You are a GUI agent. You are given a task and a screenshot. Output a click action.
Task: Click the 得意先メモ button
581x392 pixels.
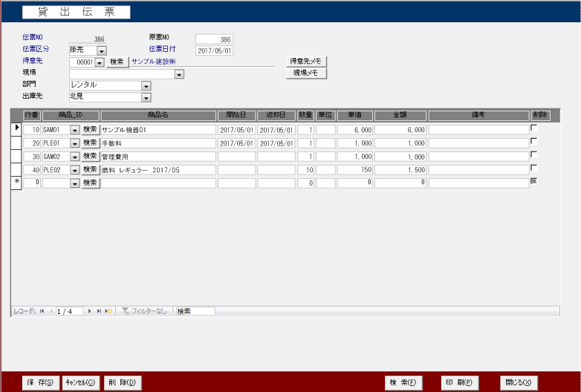306,62
